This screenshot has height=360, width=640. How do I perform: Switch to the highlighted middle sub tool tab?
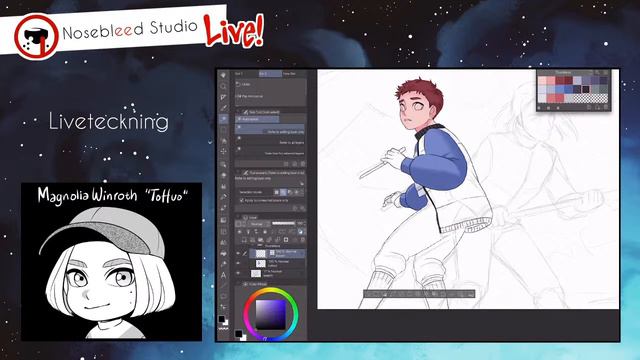point(270,73)
